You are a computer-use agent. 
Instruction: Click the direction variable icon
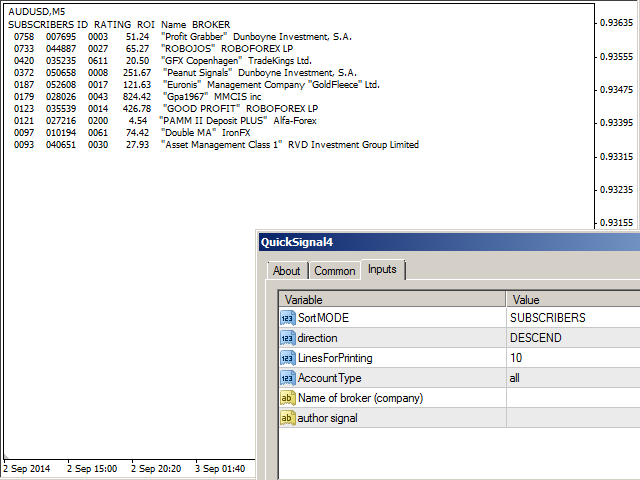(288, 338)
